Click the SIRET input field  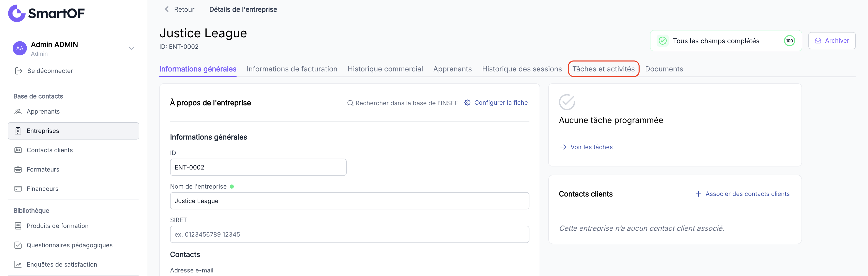(x=349, y=234)
